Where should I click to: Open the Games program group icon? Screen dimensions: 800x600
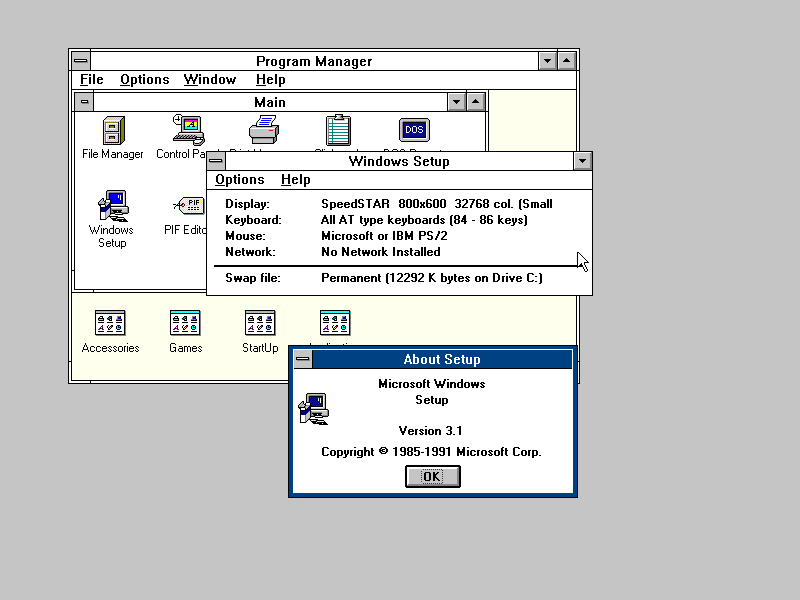click(185, 323)
